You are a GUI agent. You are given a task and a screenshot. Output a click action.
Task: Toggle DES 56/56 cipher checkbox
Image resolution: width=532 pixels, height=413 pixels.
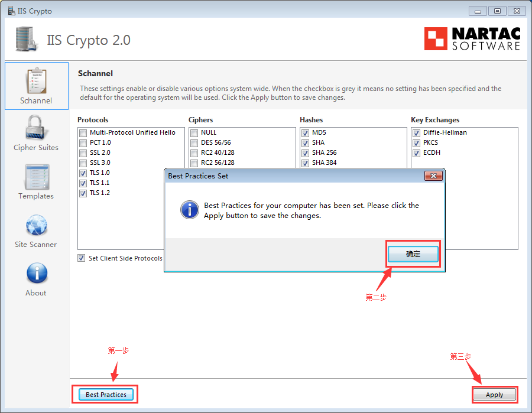(x=194, y=143)
